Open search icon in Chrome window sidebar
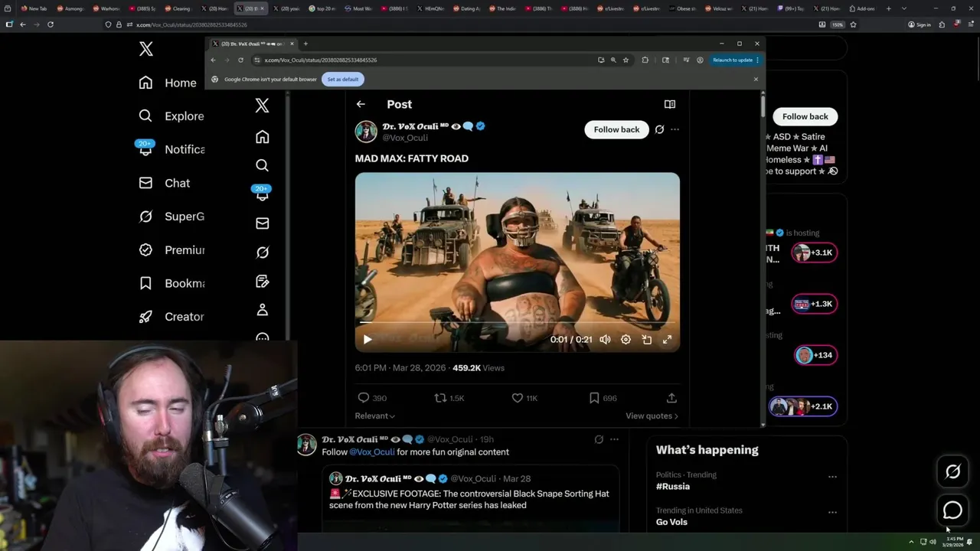Screen dimensions: 980x551 [x=262, y=165]
